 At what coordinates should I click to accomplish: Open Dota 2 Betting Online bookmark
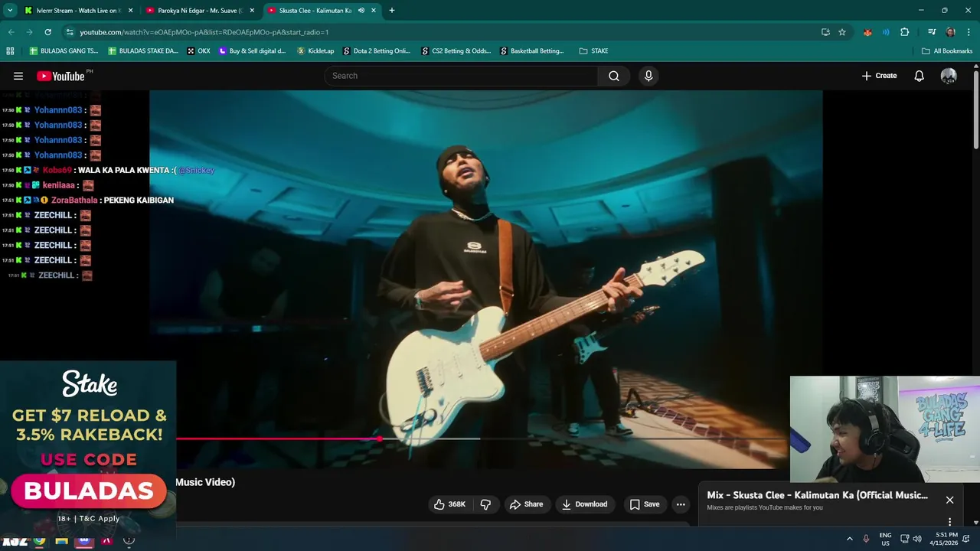point(377,51)
